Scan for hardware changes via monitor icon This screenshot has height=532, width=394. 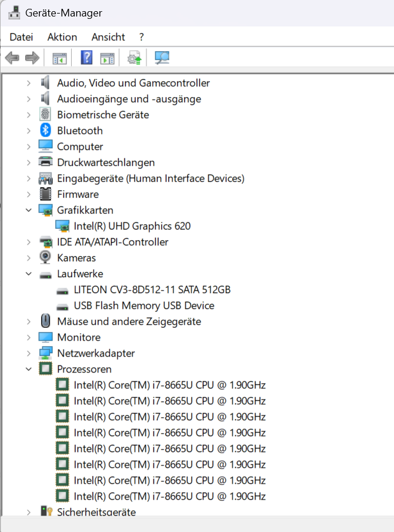tap(162, 57)
